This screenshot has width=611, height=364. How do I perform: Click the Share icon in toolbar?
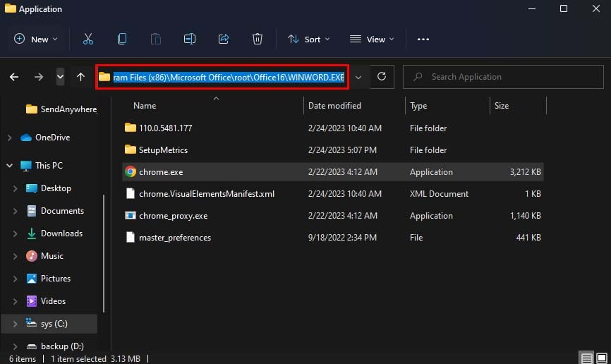point(224,40)
